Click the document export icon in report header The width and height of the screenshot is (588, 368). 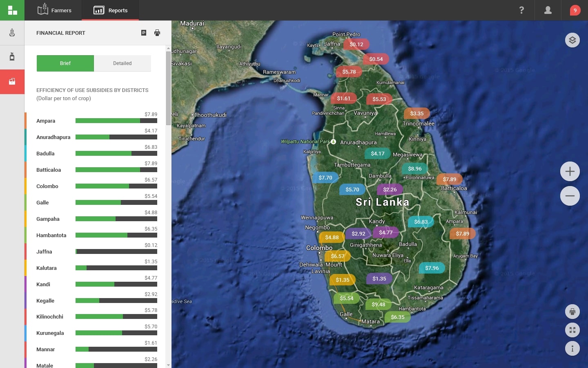(144, 33)
